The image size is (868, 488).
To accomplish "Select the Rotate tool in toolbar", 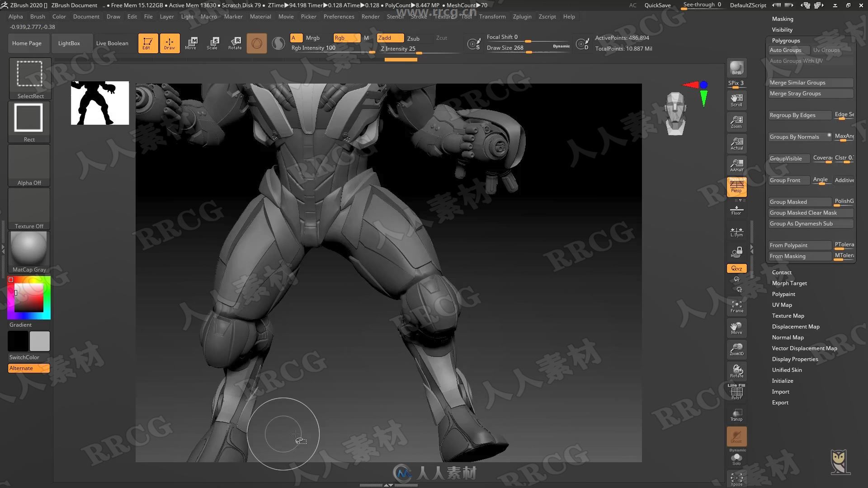I will (x=235, y=43).
